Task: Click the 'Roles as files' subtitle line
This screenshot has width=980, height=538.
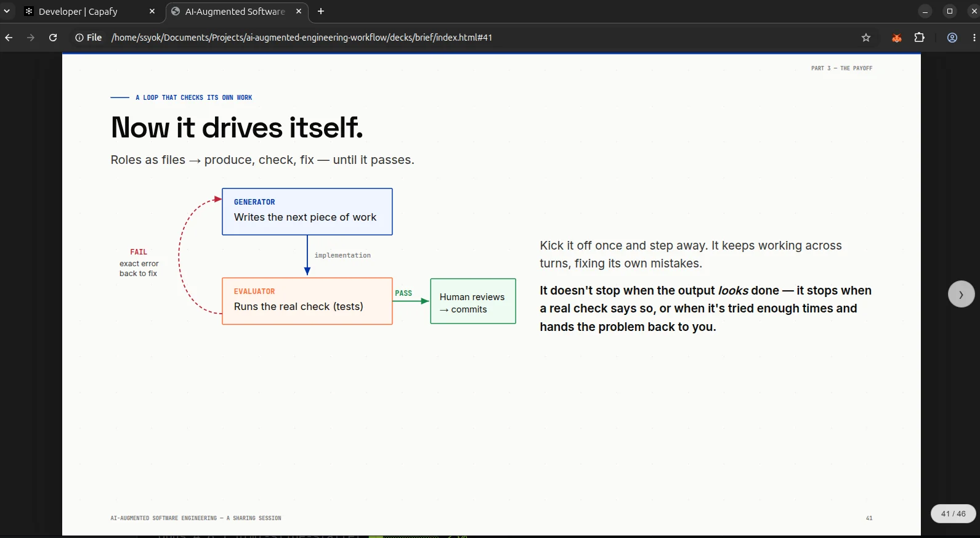Action: click(x=262, y=160)
